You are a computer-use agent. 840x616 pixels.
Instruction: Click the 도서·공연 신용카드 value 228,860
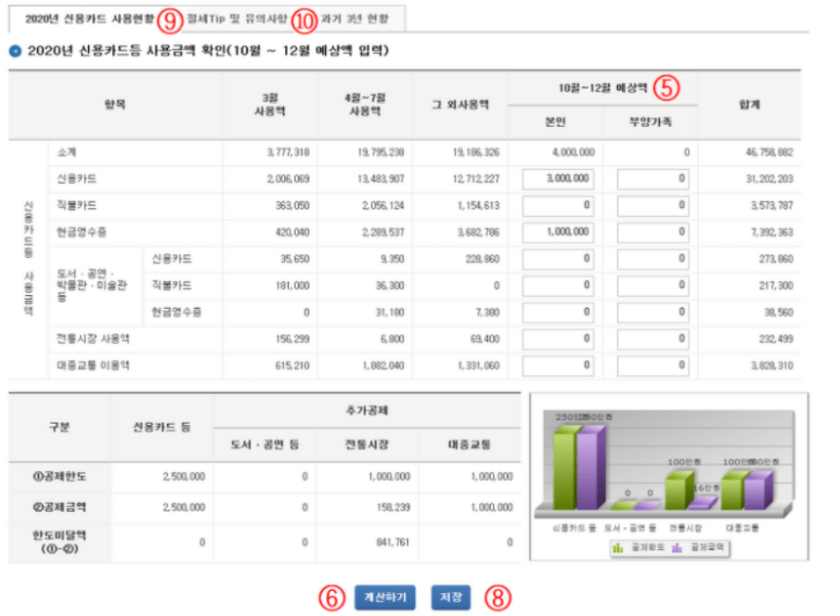(482, 259)
